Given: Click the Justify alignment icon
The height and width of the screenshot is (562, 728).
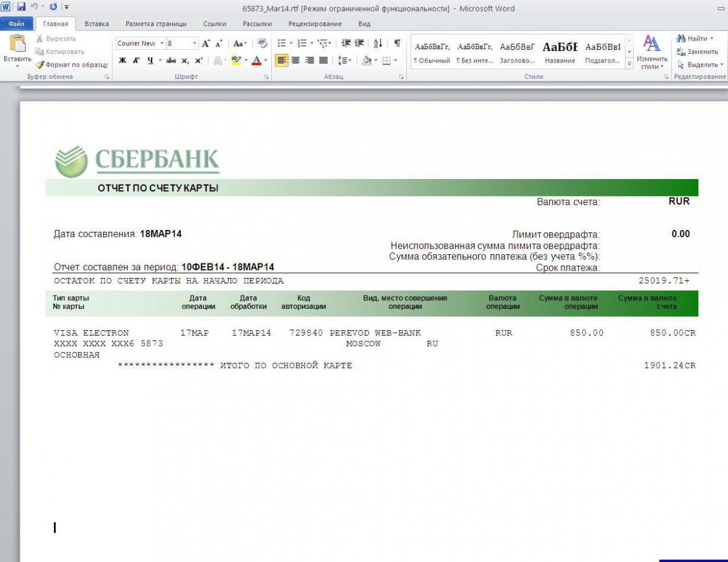Looking at the screenshot, I should pos(323,61).
